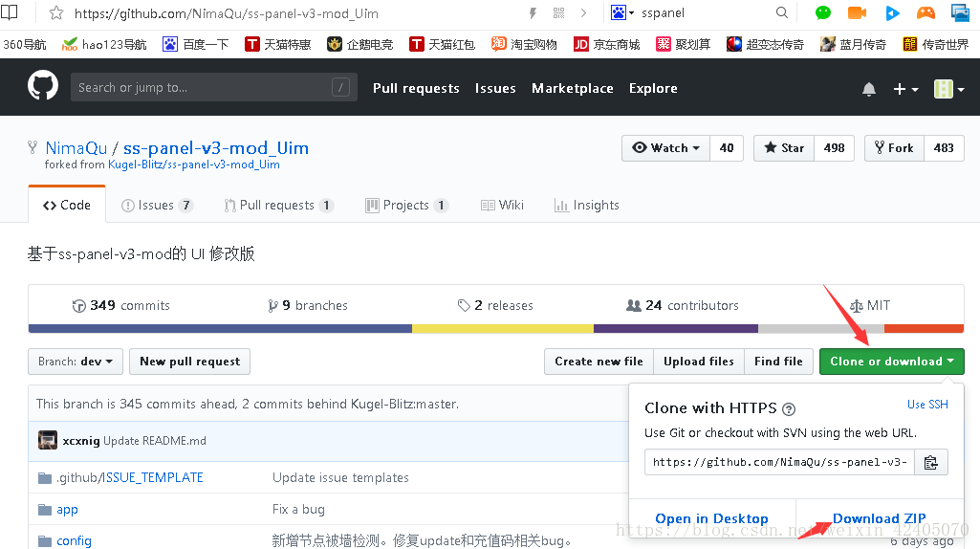The image size is (980, 549).
Task: Star this repository
Action: (784, 148)
